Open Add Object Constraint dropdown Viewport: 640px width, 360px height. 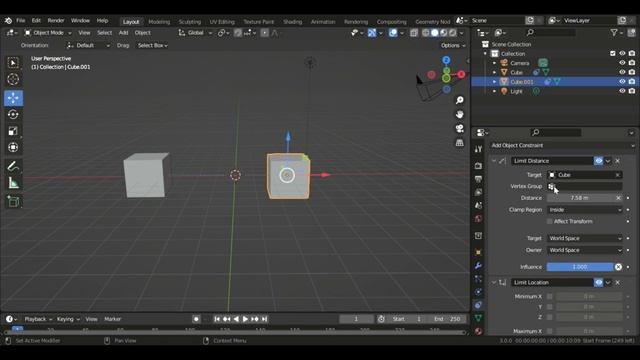[x=562, y=145]
